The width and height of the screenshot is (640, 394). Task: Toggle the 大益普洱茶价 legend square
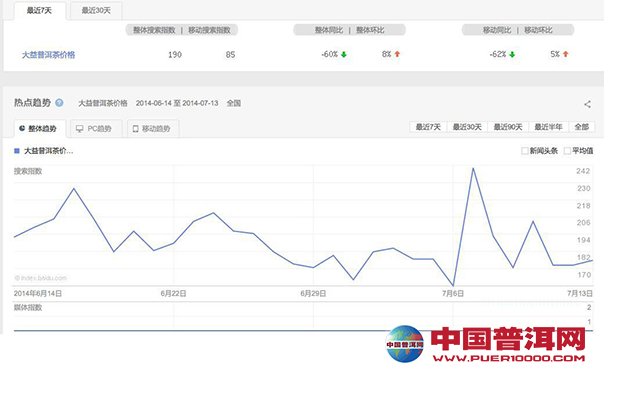pyautogui.click(x=17, y=151)
